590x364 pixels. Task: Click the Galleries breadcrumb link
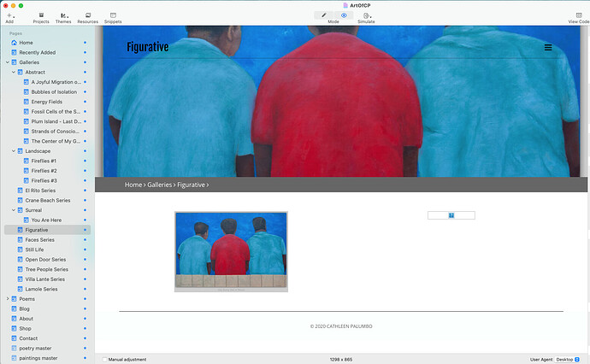coord(160,185)
